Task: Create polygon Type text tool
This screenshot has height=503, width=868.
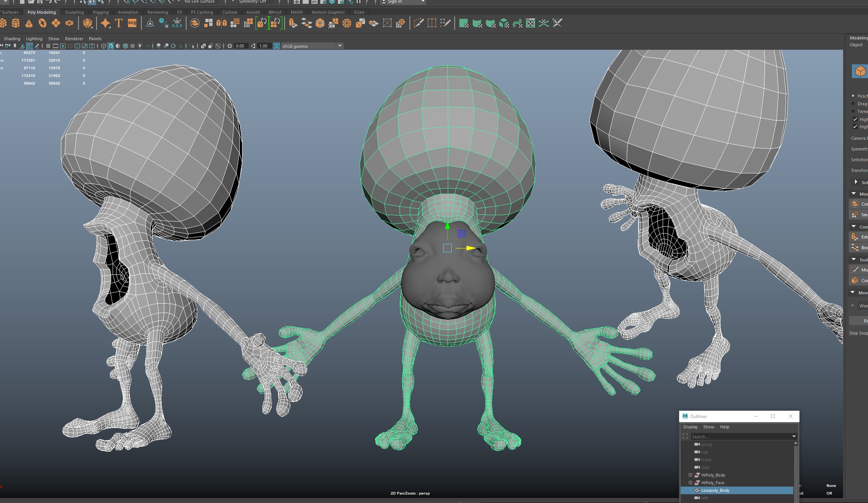Action: click(x=119, y=23)
